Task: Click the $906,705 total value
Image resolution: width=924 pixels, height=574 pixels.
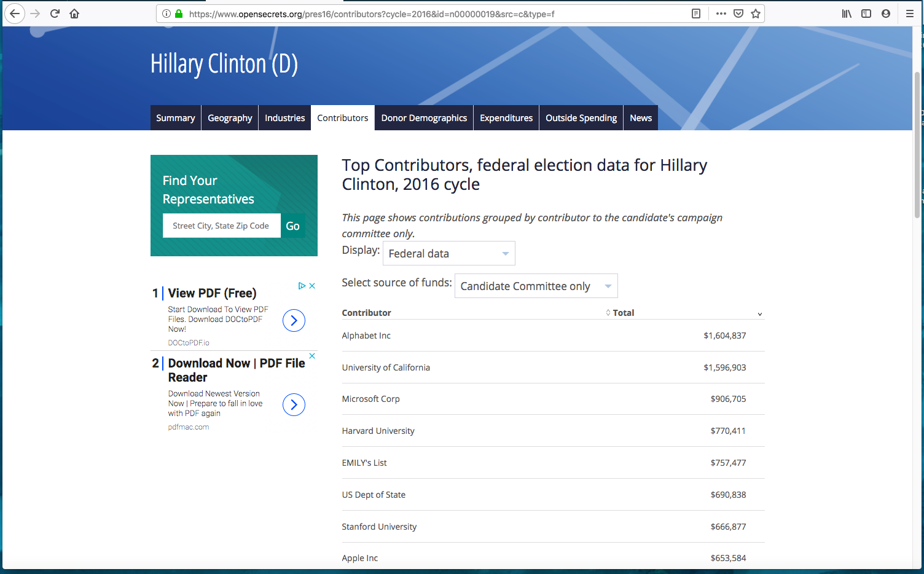Action: point(729,399)
